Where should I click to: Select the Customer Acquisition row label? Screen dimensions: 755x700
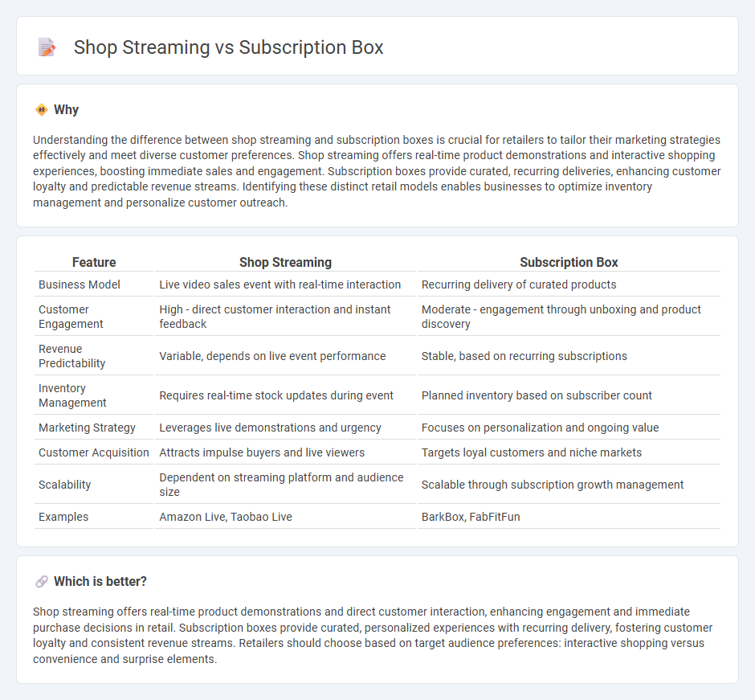(x=94, y=452)
